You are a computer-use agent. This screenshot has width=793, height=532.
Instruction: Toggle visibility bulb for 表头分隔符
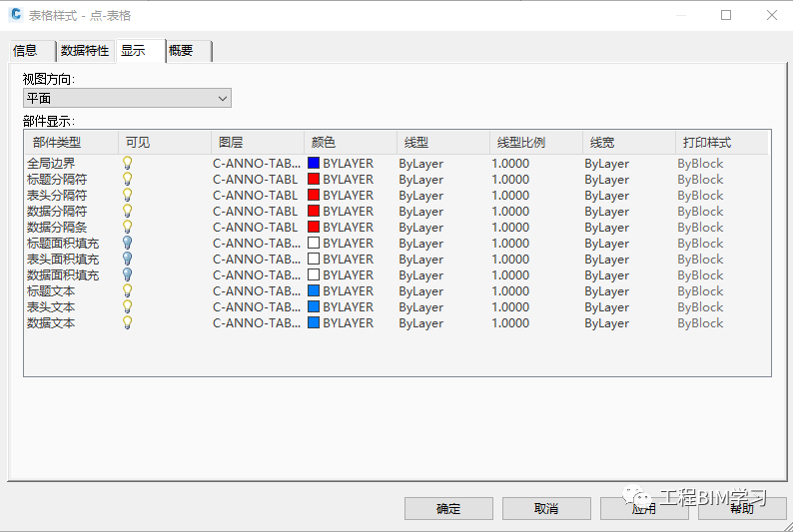(128, 195)
